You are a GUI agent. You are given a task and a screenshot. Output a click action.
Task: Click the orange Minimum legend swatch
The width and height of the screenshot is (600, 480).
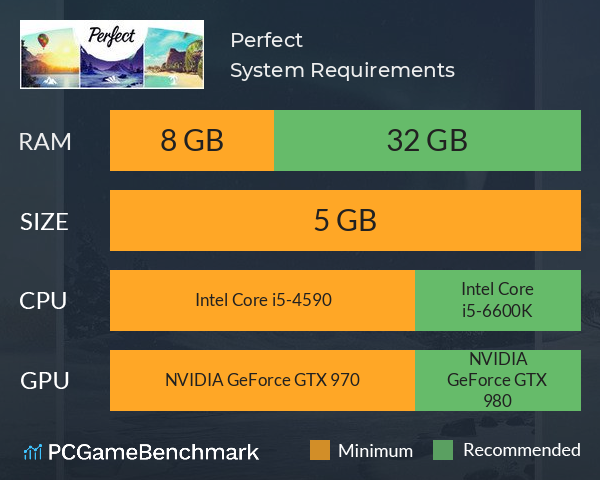click(320, 450)
